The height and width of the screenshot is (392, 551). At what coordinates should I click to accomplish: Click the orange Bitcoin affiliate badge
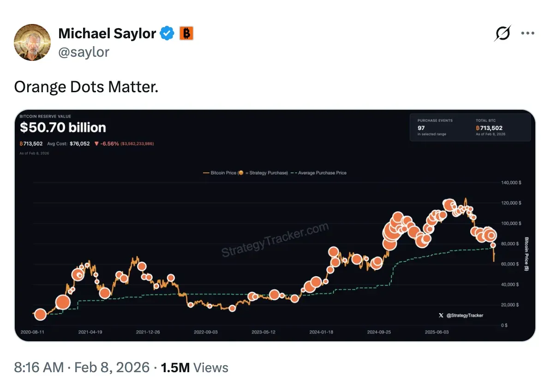coord(186,33)
